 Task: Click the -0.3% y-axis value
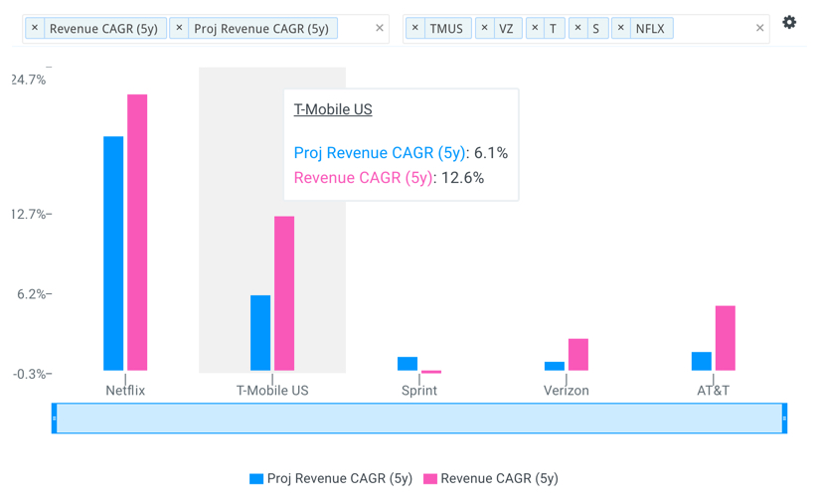pos(29,374)
